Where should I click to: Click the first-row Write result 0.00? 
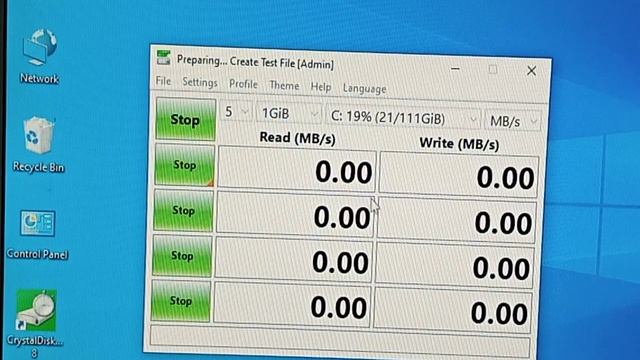pos(459,175)
